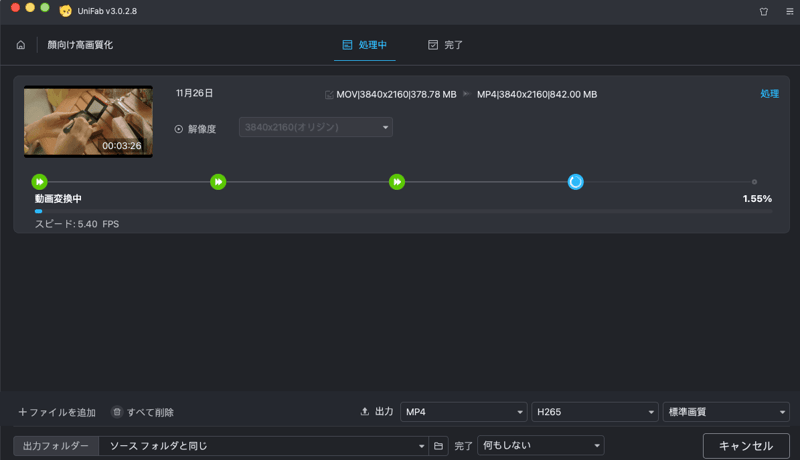800x460 pixels.
Task: Click the third green completed-stage icon
Action: (x=397, y=182)
